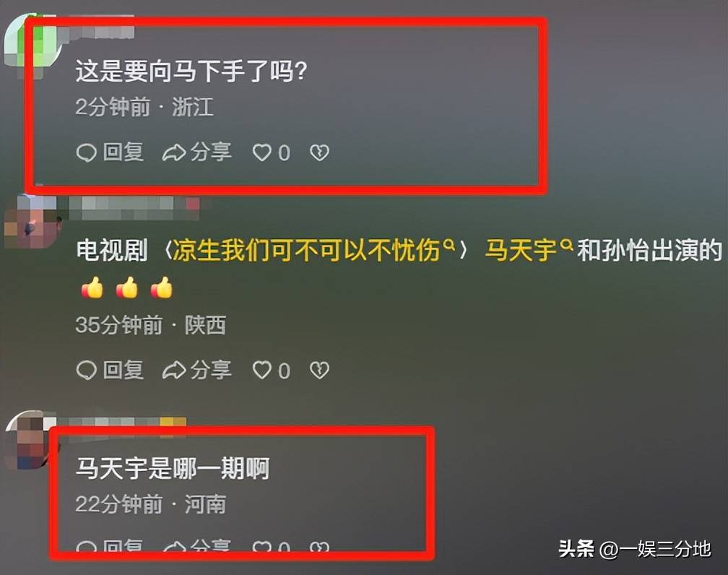Dislike the comment about 向马下手
This screenshot has height=575, width=728.
tap(319, 152)
